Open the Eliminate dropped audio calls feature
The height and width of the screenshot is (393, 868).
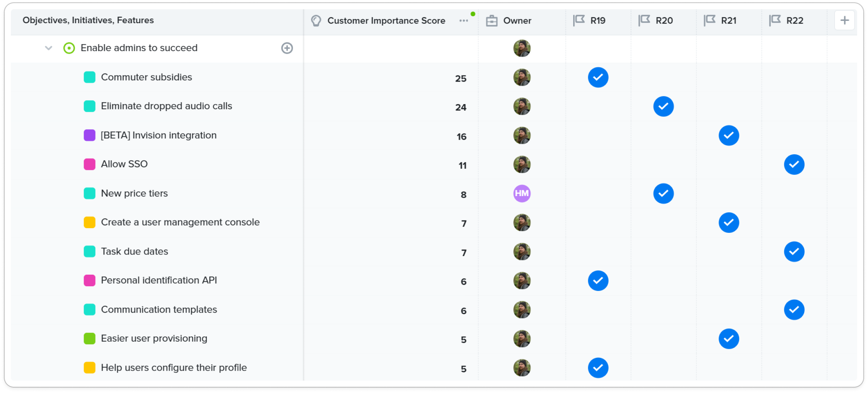tap(166, 106)
